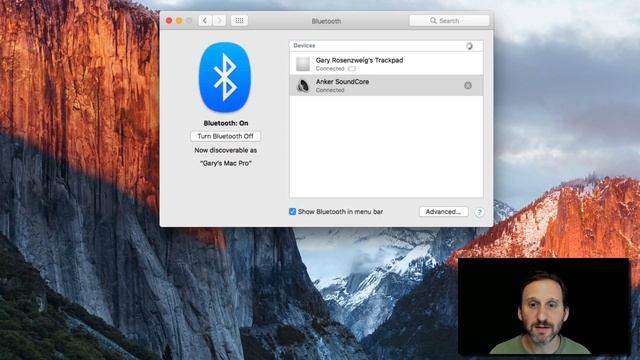Click the Bluetooth: On status text
Screen dimensions: 640x360
[x=226, y=123]
